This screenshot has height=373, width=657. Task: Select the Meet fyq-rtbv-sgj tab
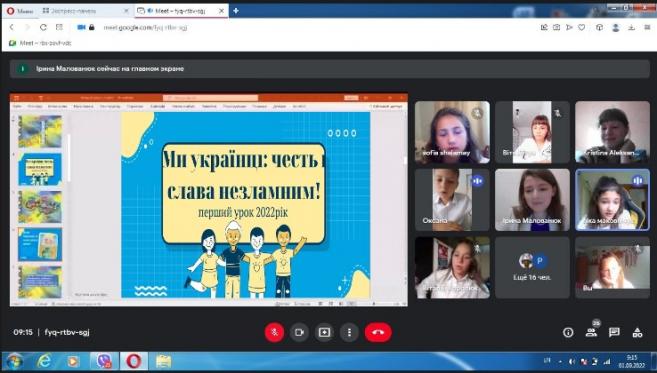point(181,11)
